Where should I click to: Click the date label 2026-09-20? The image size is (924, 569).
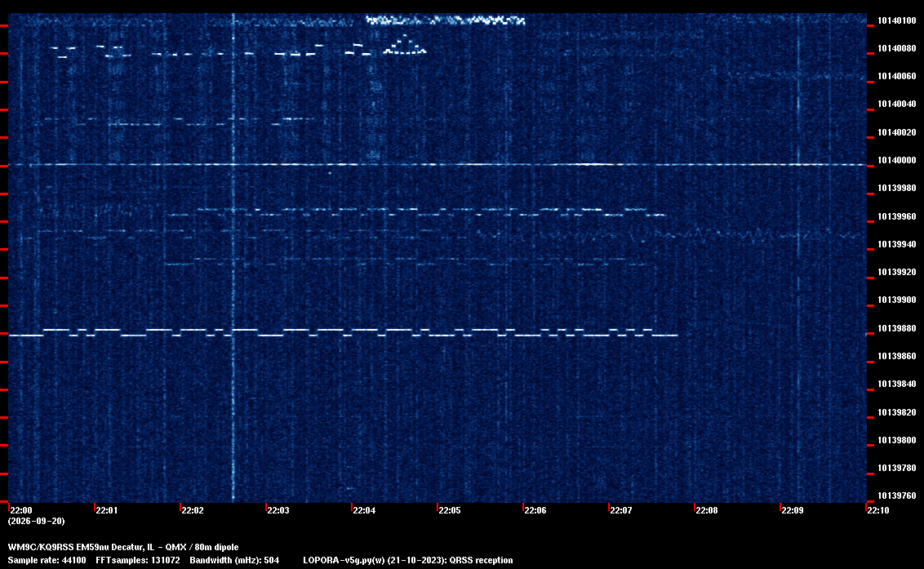pos(36,521)
